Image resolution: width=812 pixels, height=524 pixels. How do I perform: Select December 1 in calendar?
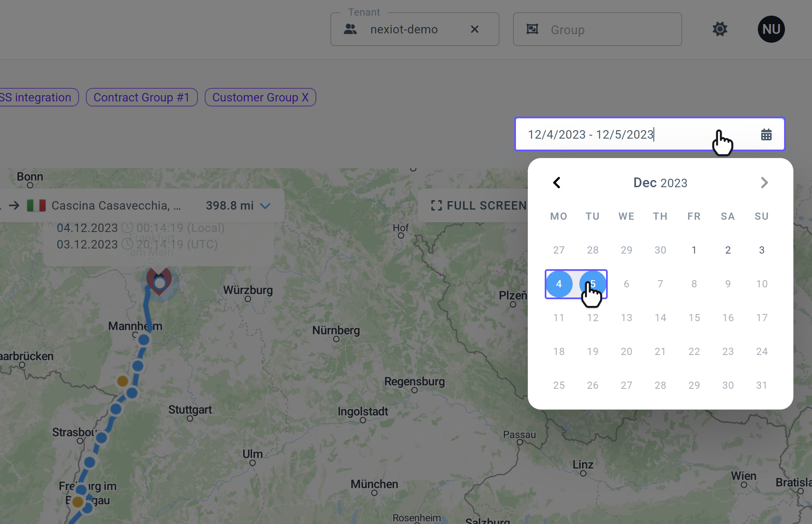tap(694, 250)
